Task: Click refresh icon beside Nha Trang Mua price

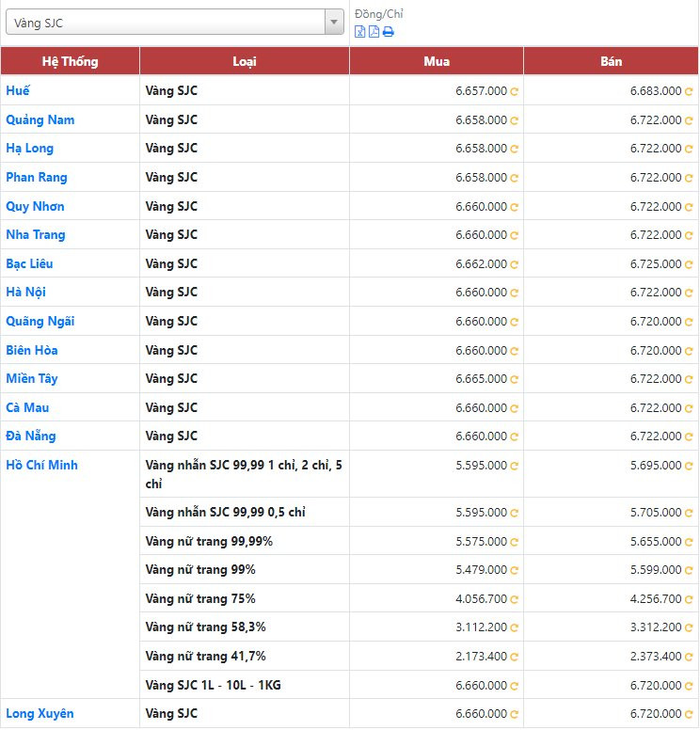Action: pyautogui.click(x=514, y=235)
